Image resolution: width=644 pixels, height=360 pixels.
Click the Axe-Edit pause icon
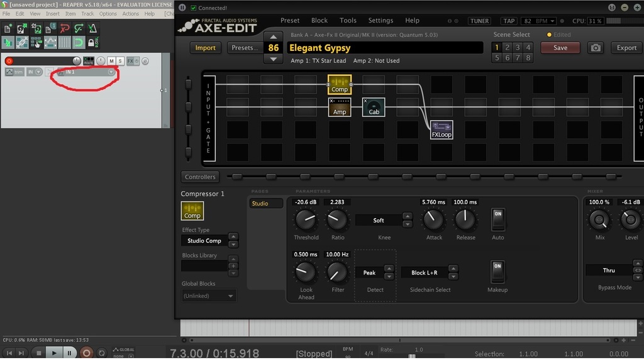tap(182, 8)
